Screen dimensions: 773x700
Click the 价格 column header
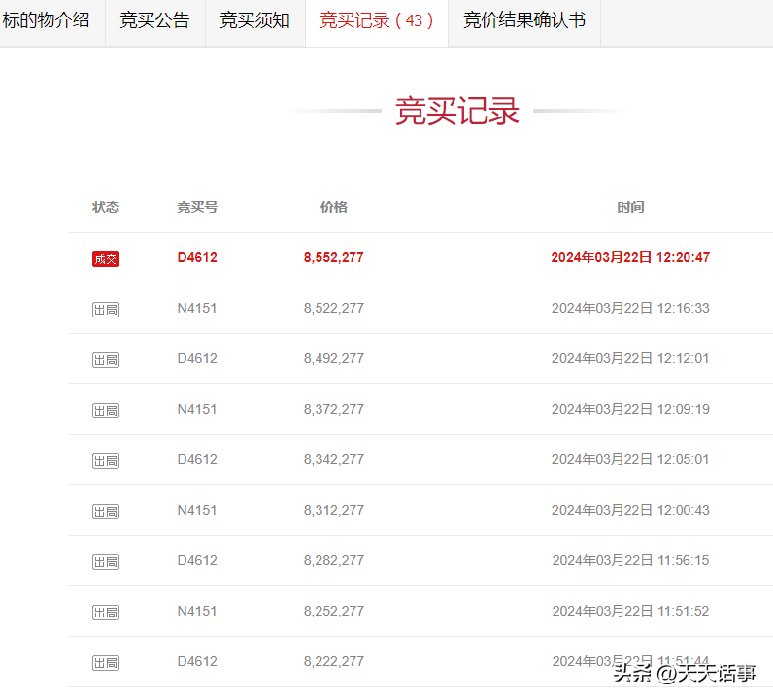pyautogui.click(x=333, y=207)
